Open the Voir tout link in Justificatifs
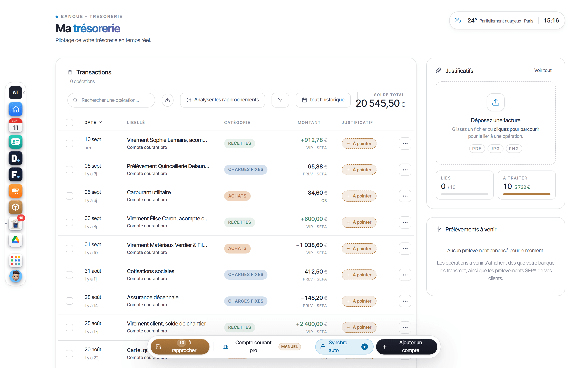The height and width of the screenshot is (368, 588). 542,71
